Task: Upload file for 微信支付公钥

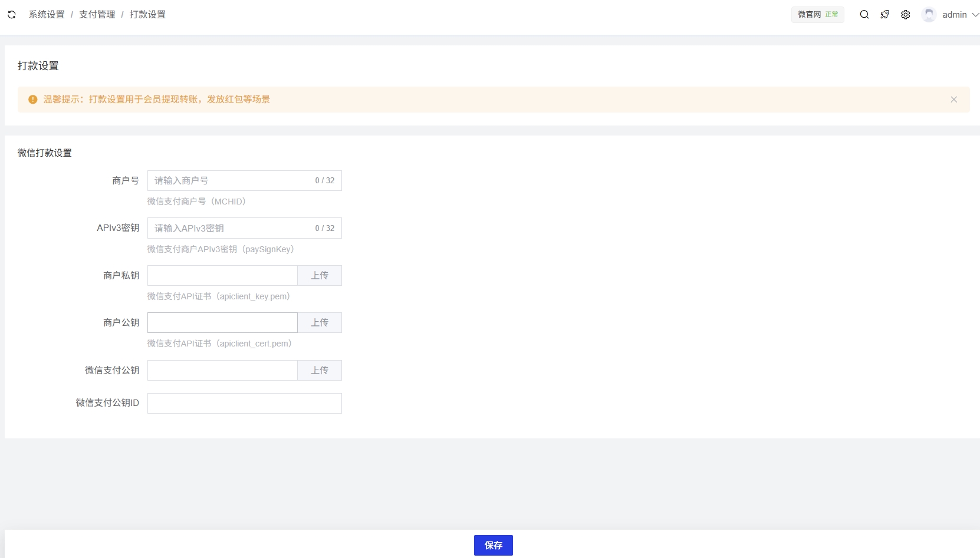Action: point(320,371)
